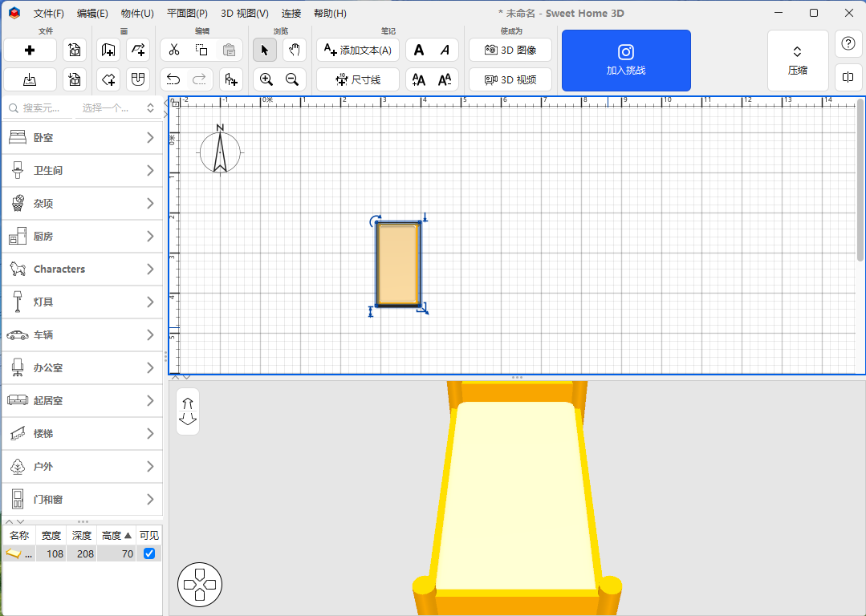Select the pan hand tool
This screenshot has width=866, height=616.
tap(294, 50)
